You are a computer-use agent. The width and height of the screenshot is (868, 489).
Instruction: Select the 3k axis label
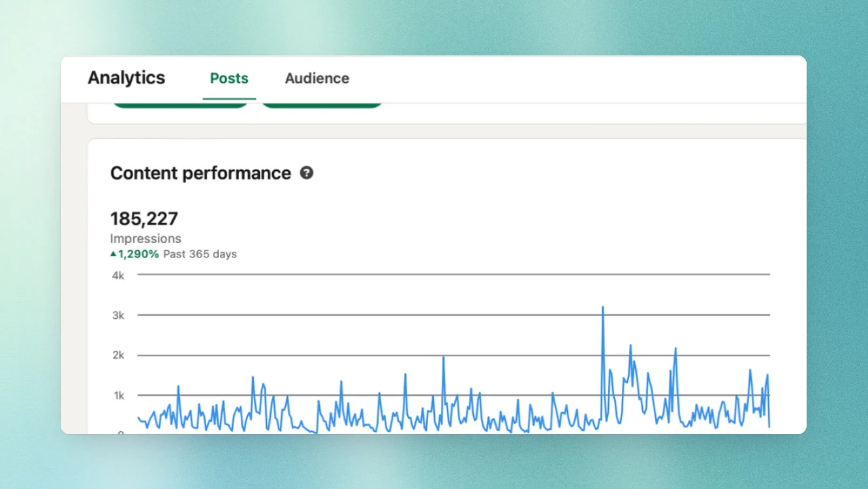coord(118,316)
